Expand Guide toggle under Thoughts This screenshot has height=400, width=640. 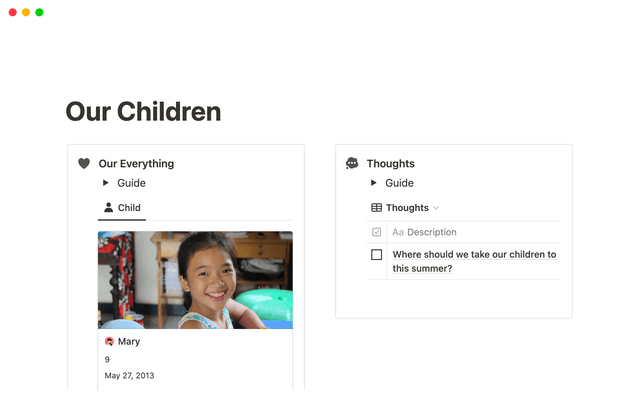point(373,183)
